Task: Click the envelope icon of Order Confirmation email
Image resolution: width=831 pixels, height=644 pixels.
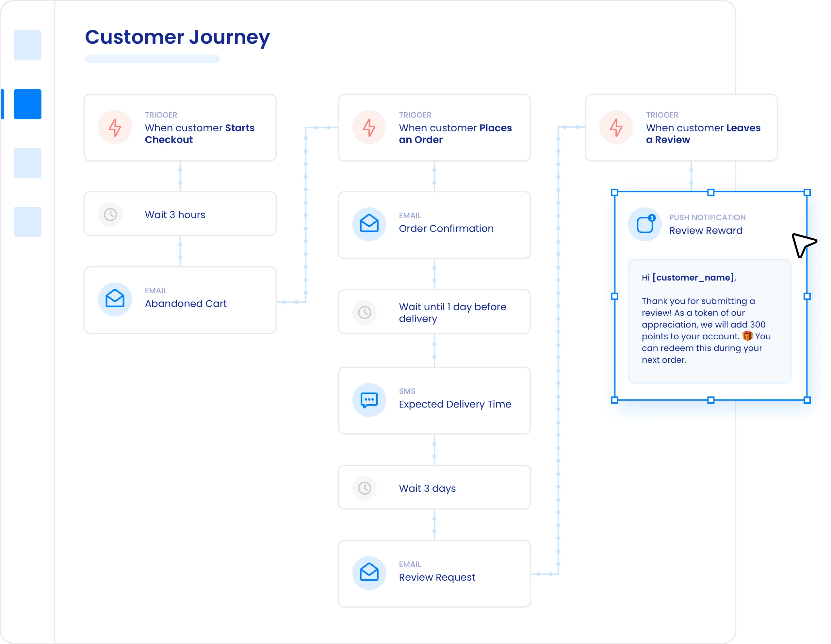Action: click(369, 224)
